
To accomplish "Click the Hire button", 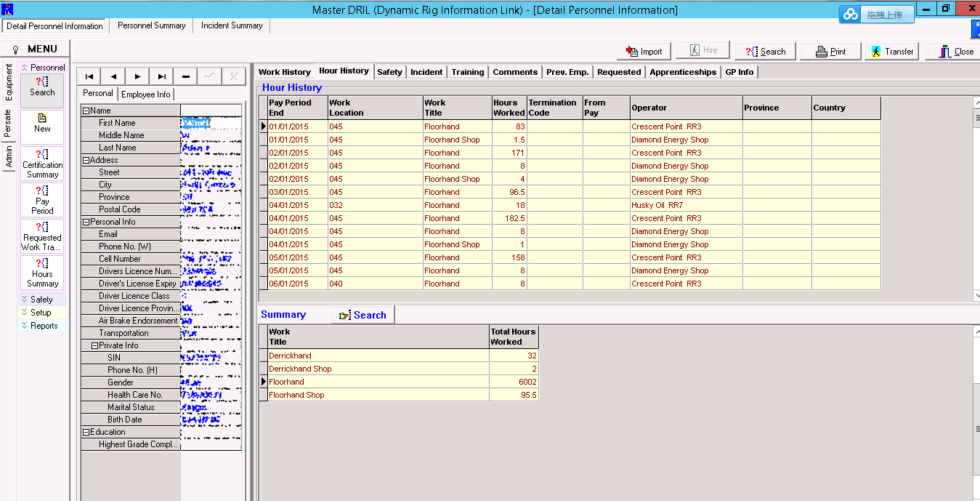I will (702, 50).
